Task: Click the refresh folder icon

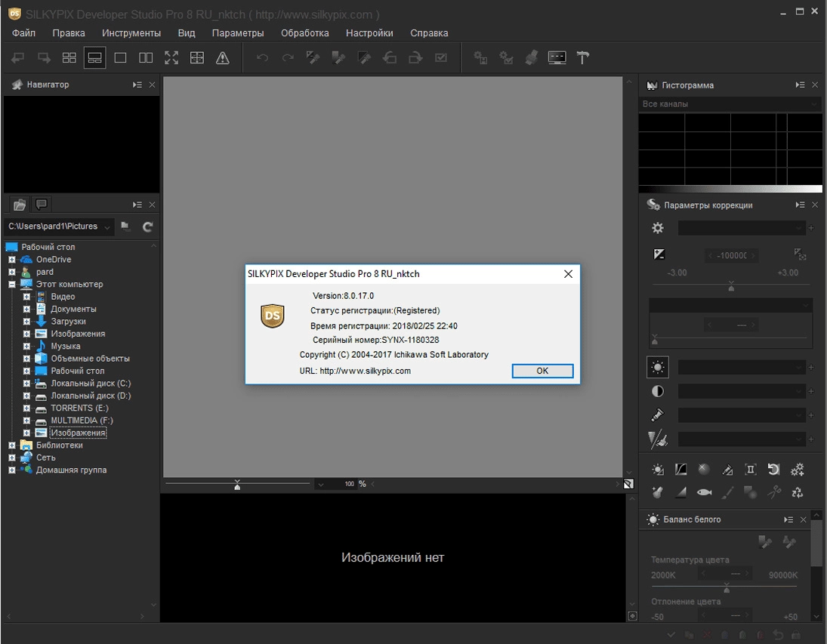Action: pos(148,226)
